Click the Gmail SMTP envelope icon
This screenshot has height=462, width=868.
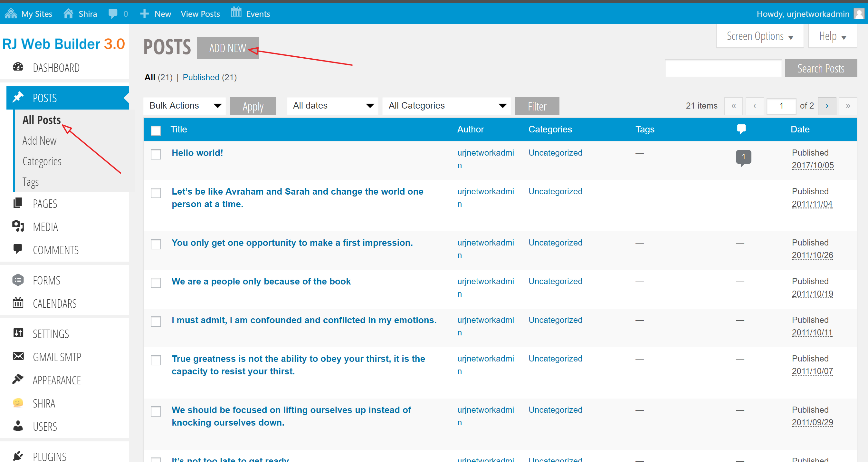coord(18,356)
